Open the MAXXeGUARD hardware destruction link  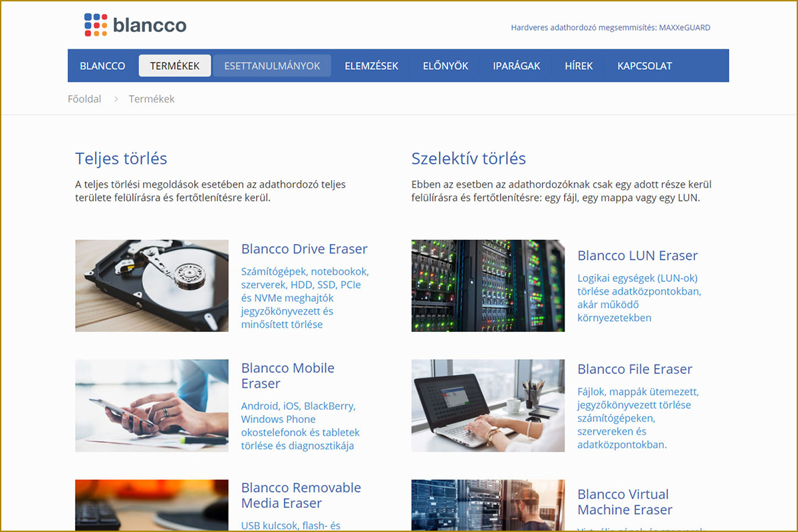(610, 28)
